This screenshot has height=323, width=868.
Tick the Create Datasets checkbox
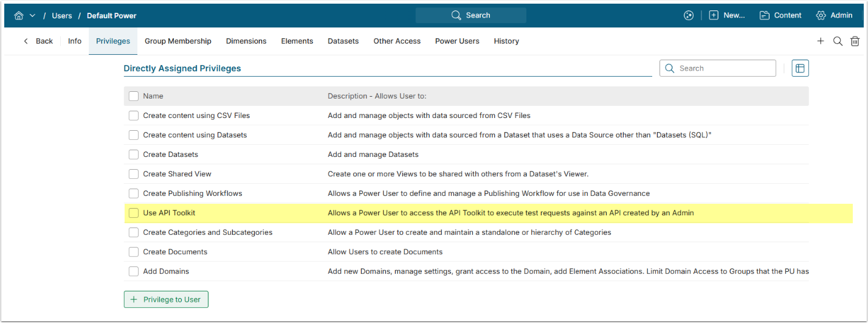(x=134, y=155)
